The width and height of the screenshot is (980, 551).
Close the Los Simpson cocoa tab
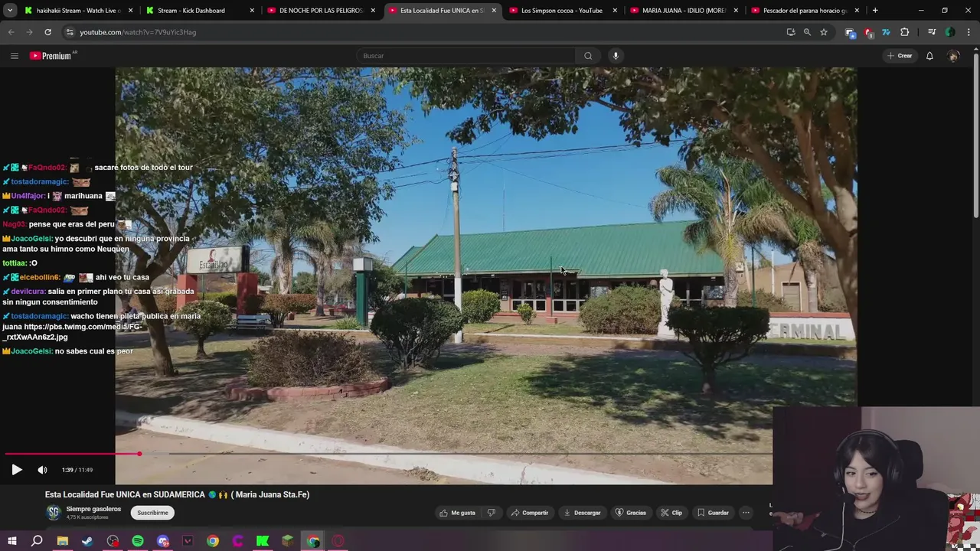615,11
